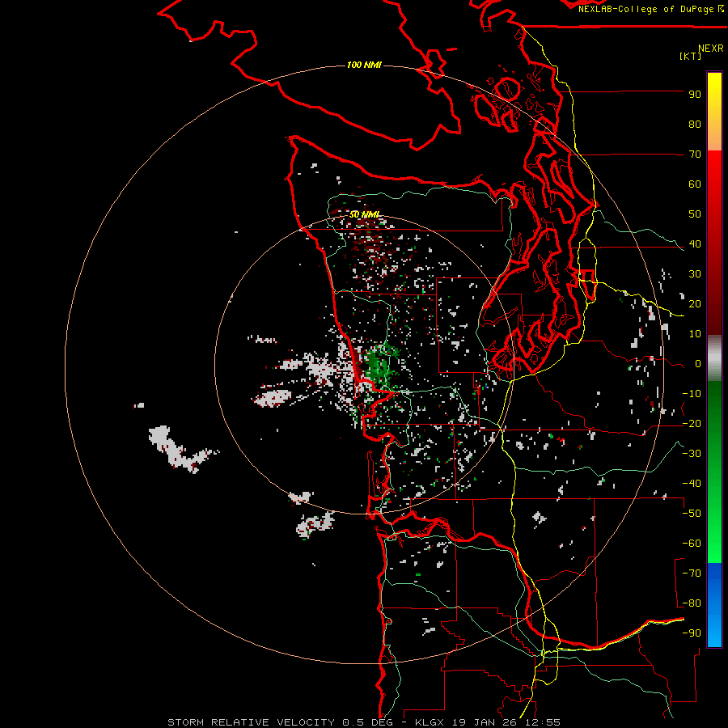Select the -80 value on velocity scale
This screenshot has width=728, height=728.
point(692,603)
